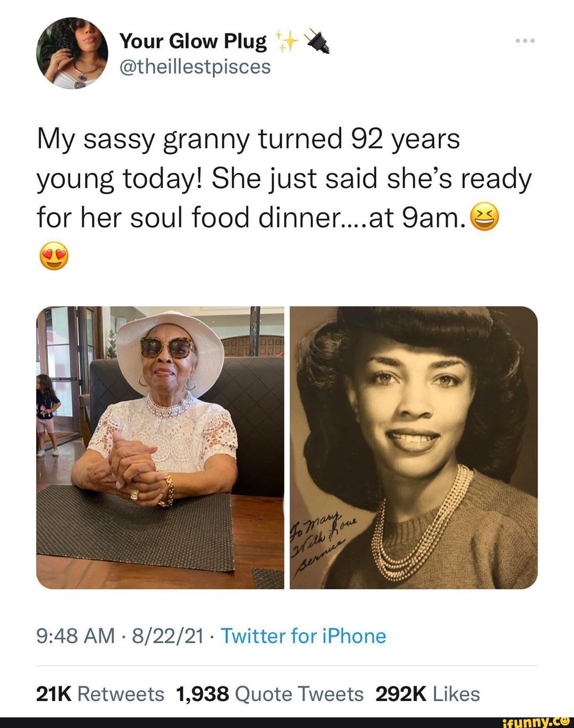Click the electric plug emoji
Image resolution: width=574 pixels, height=728 pixels.
[317, 42]
